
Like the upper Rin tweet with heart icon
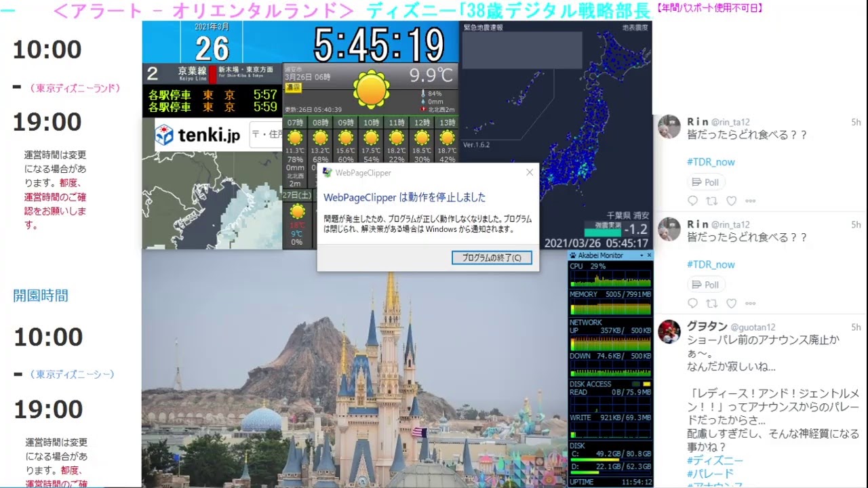point(731,201)
